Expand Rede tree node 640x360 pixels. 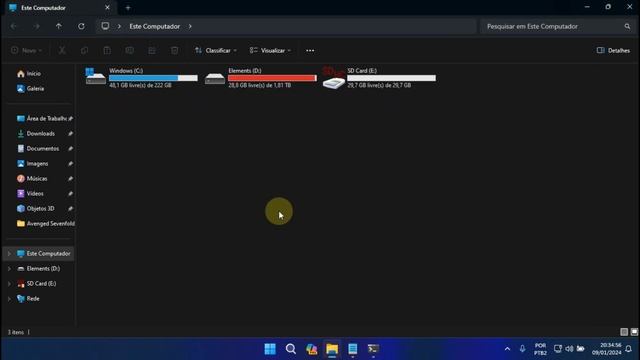(x=9, y=299)
